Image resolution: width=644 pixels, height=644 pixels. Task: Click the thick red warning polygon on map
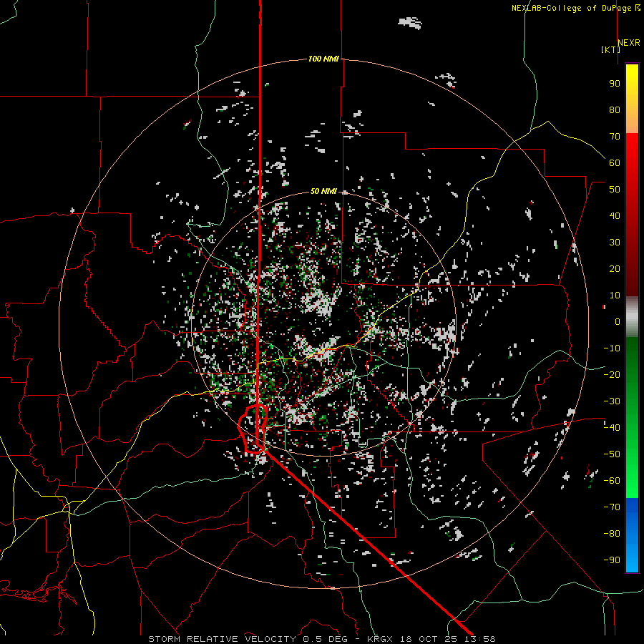[x=253, y=429]
